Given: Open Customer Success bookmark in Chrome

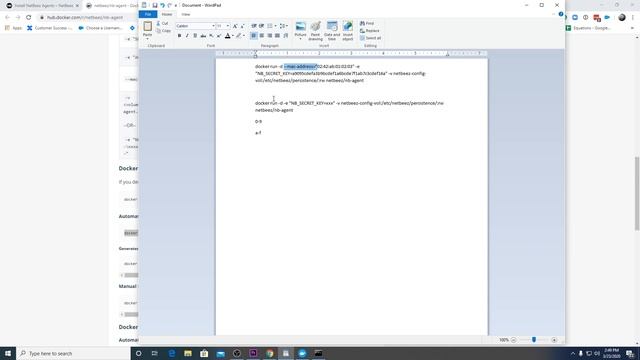Looking at the screenshot, I should click(50, 28).
